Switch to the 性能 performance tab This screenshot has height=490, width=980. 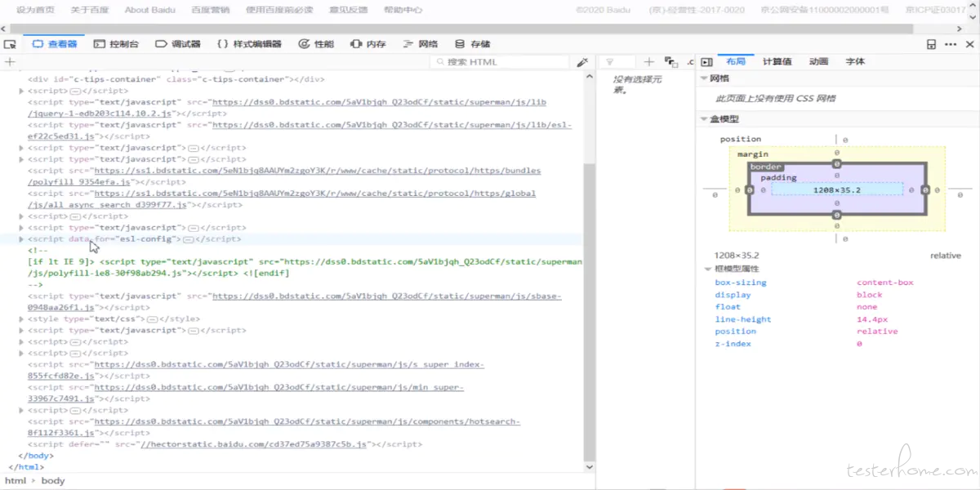pos(316,44)
